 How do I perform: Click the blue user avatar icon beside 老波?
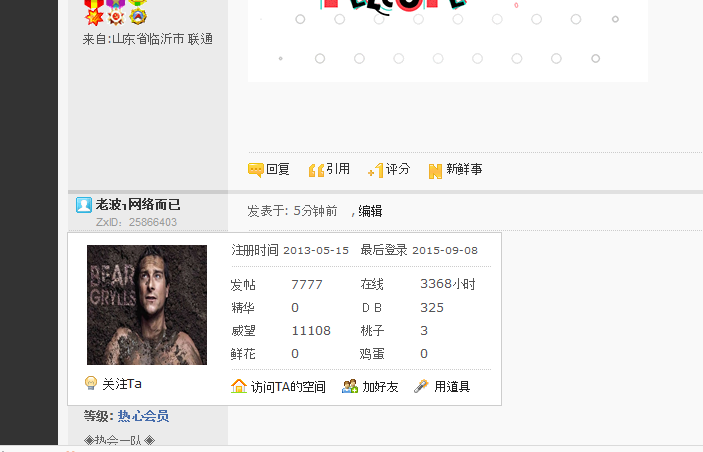(83, 205)
